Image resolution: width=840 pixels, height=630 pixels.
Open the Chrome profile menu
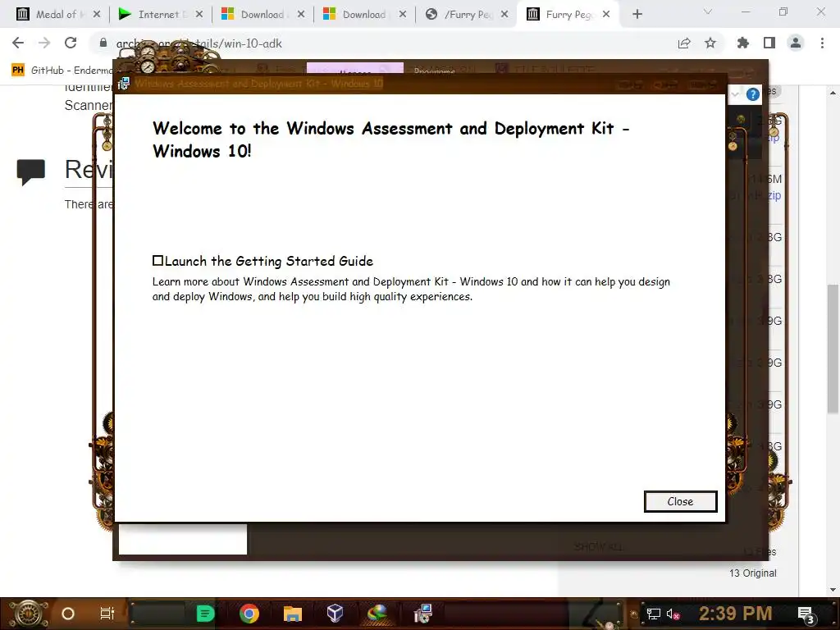(x=796, y=43)
